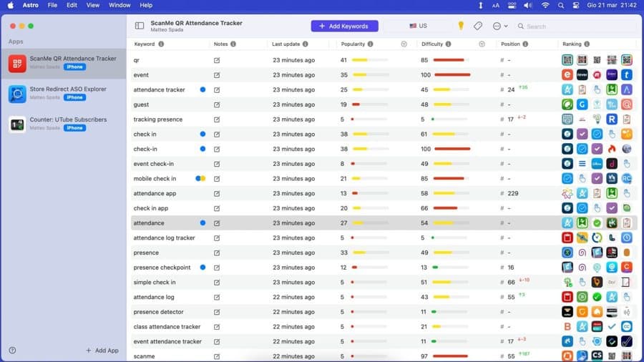Open Control Center in menu bar
Viewport: 644px width, 362px height.
(x=576, y=5)
